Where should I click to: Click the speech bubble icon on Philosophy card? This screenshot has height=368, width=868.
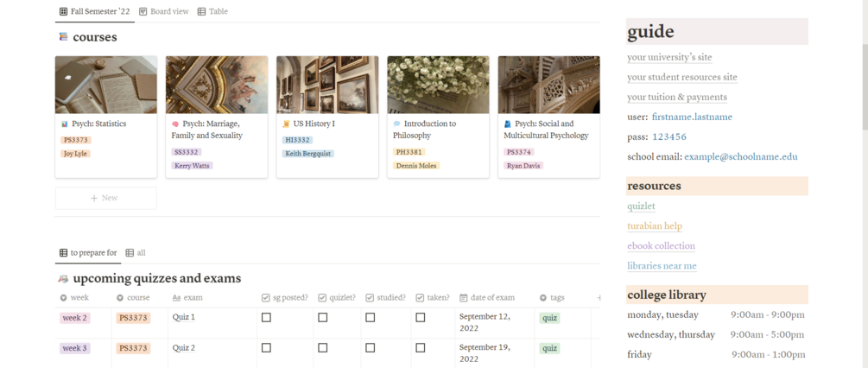[x=396, y=124]
